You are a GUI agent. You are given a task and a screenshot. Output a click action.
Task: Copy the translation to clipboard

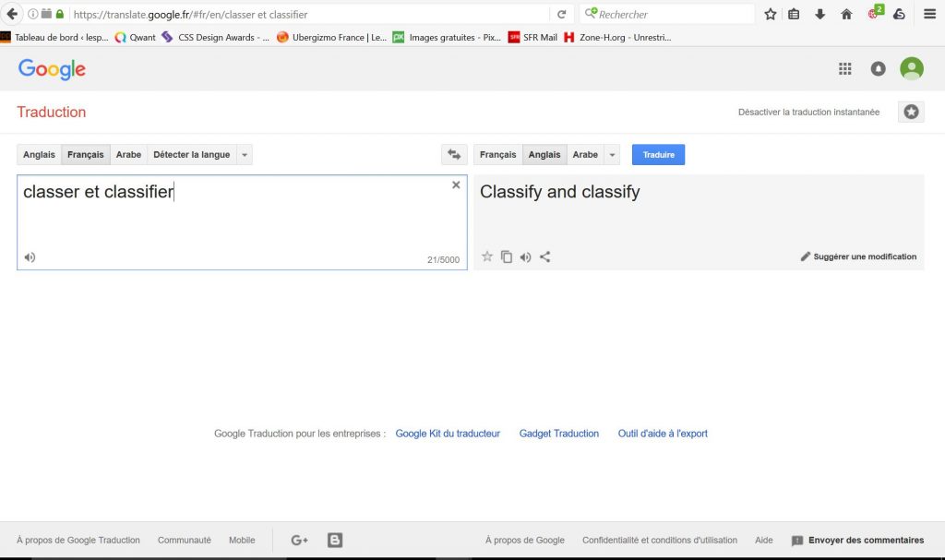tap(507, 257)
